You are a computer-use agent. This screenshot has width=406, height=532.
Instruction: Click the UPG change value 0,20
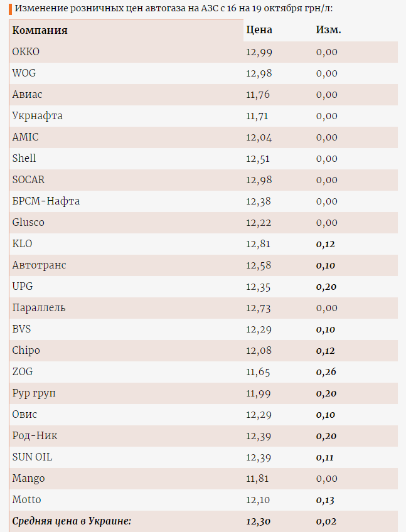tap(326, 287)
